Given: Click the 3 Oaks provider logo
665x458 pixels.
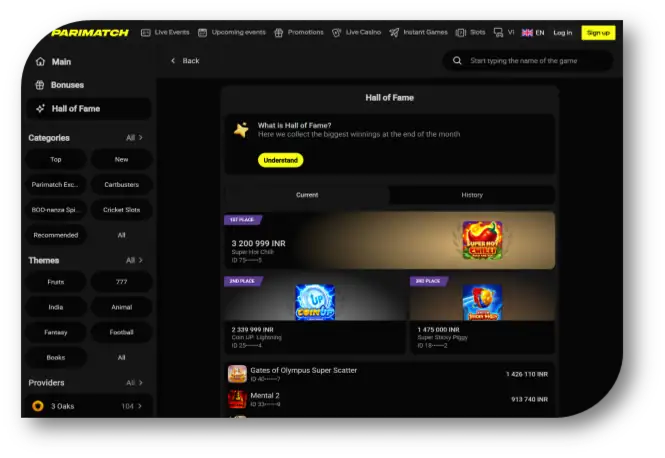Looking at the screenshot, I should pyautogui.click(x=38, y=406).
